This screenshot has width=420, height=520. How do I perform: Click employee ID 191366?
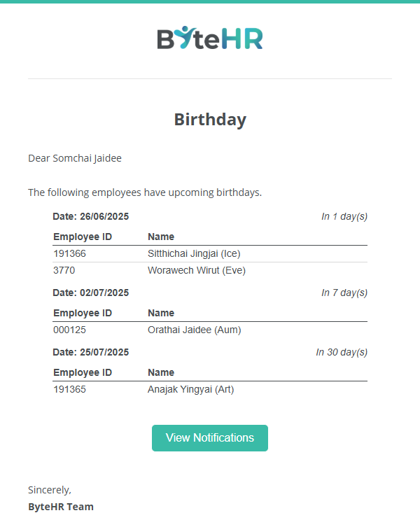tap(70, 253)
